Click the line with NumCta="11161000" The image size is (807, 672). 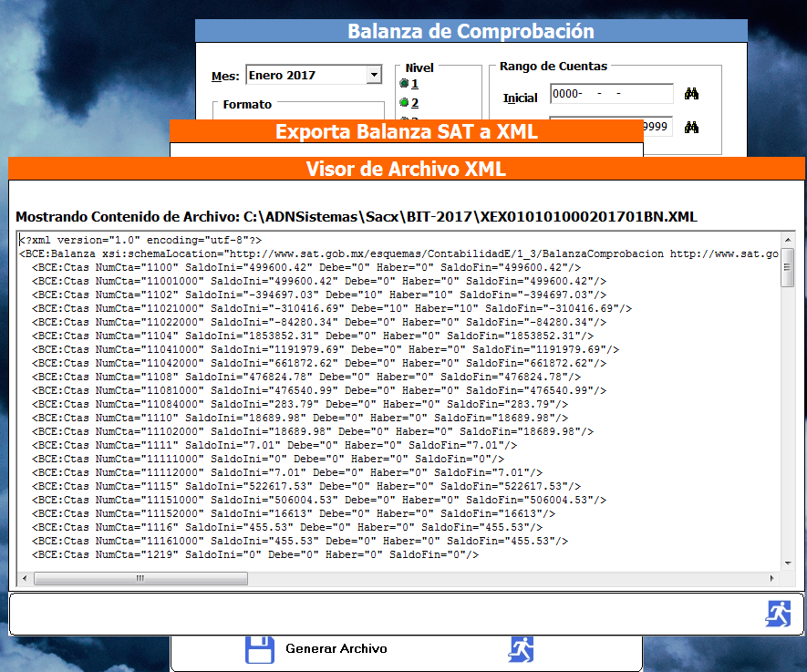pyautogui.click(x=300, y=541)
